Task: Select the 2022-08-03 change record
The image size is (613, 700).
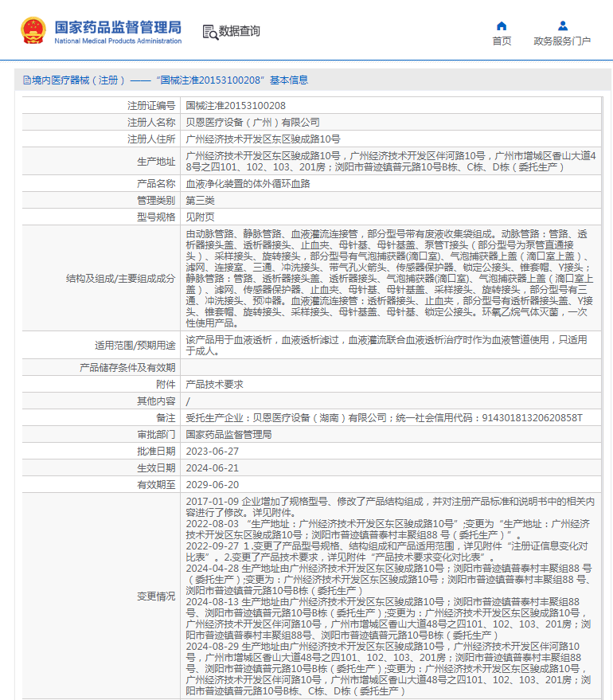Action: 388,530
